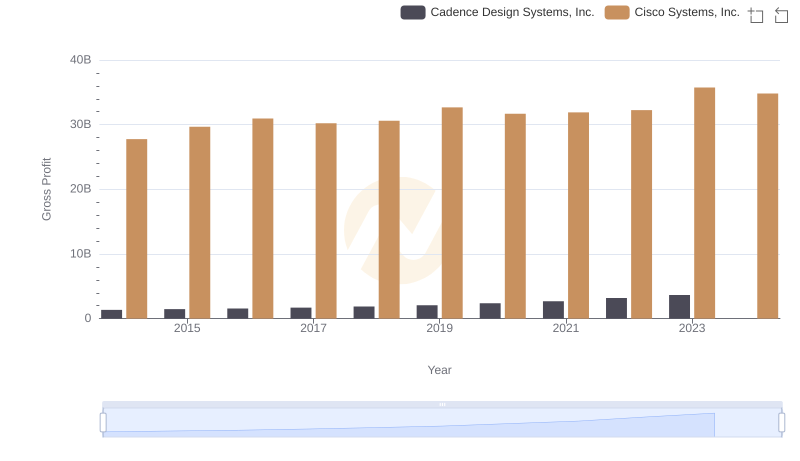Image resolution: width=800 pixels, height=461 pixels.
Task: Click the 2015 x-axis label
Action: pyautogui.click(x=187, y=328)
